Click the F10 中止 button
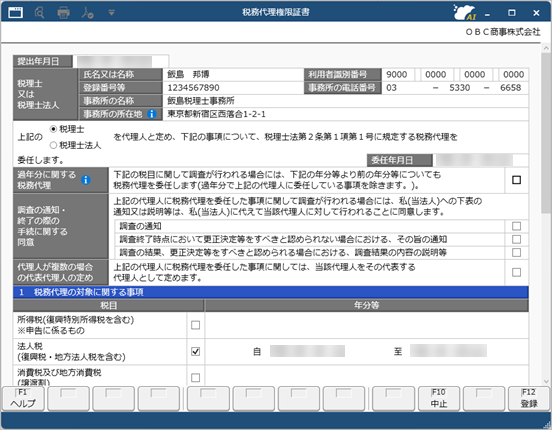The image size is (552, 430). [439, 399]
